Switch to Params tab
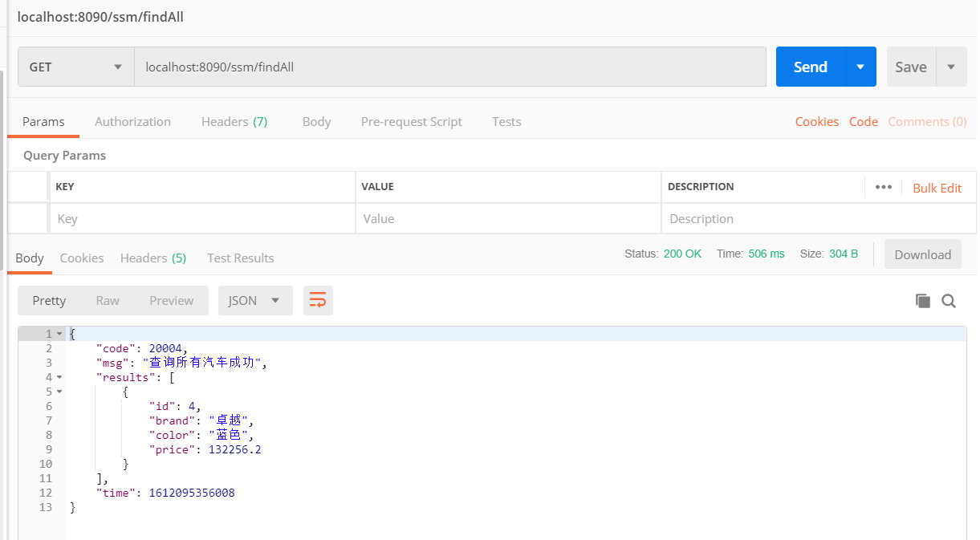The image size is (980, 540). click(x=43, y=121)
